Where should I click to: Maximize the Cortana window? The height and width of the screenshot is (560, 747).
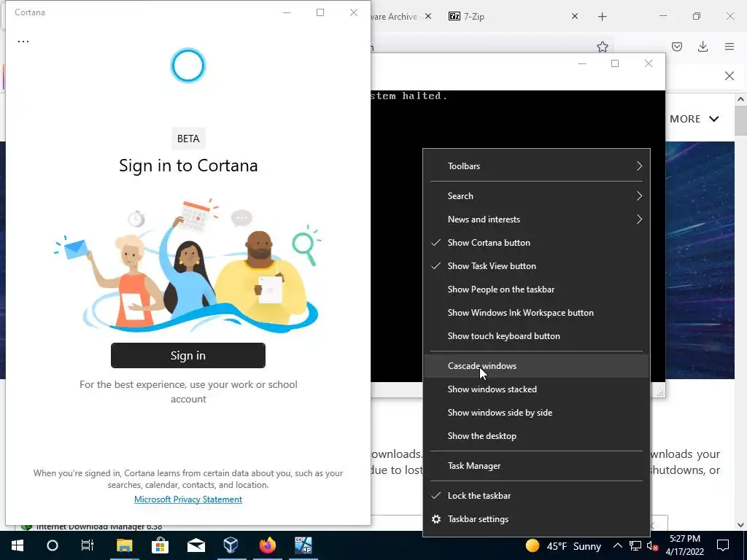[320, 12]
